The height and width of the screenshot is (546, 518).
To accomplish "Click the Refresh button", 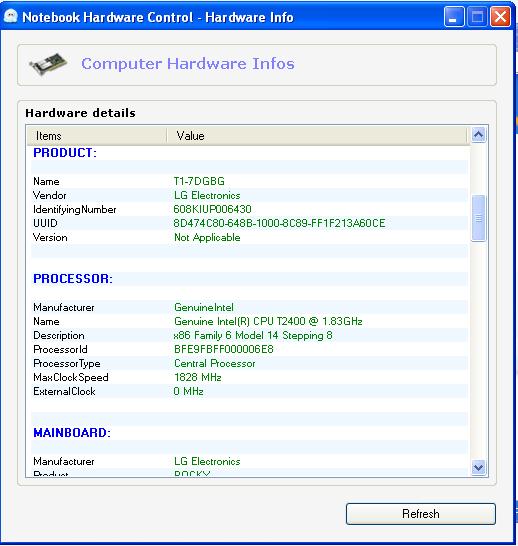I will 421,514.
